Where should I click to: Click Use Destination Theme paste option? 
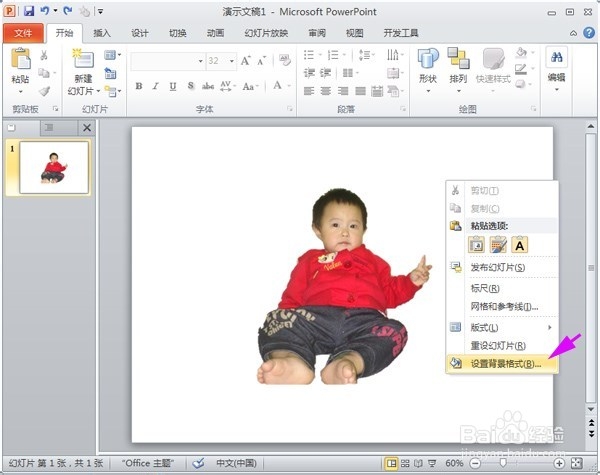(x=476, y=245)
